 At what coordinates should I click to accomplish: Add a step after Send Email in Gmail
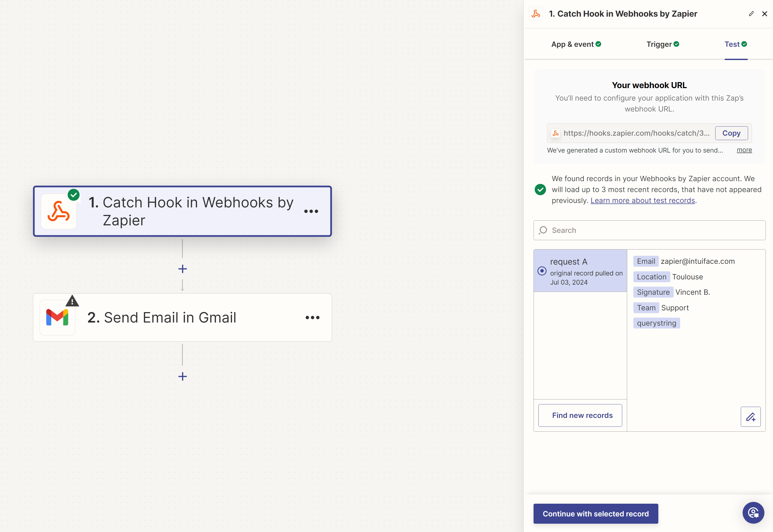(183, 377)
